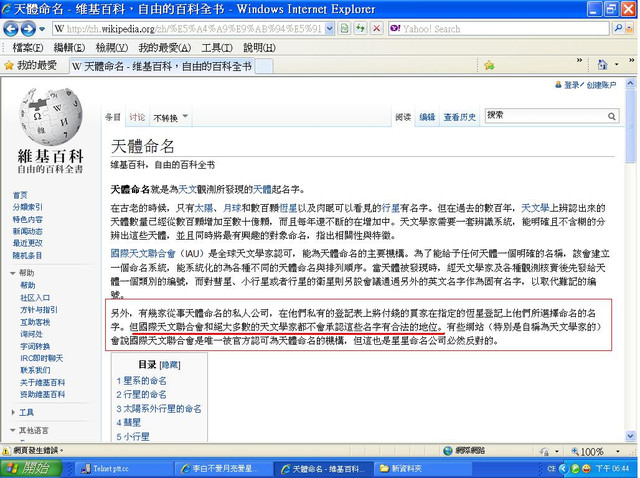Switch to 新資料夾 folder in taskbar
This screenshot has width=640, height=478.
click(424, 469)
